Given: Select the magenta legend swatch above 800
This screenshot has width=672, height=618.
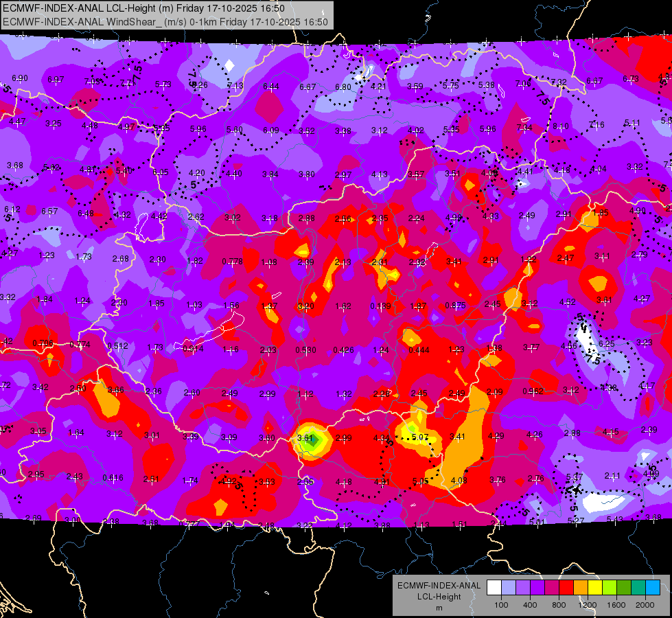Looking at the screenshot, I should pos(552,588).
